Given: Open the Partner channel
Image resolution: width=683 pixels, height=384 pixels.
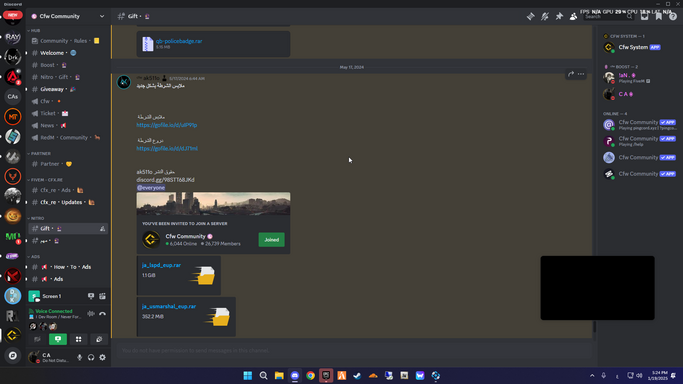Looking at the screenshot, I should click(68, 164).
